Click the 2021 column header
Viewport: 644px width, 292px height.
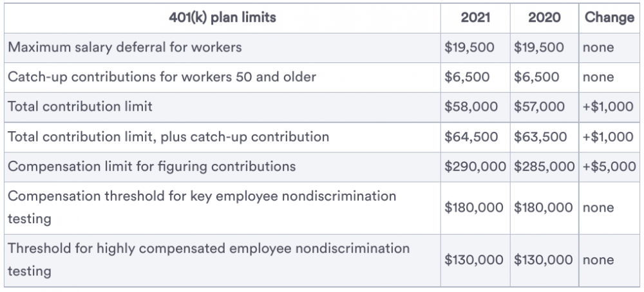475,18
